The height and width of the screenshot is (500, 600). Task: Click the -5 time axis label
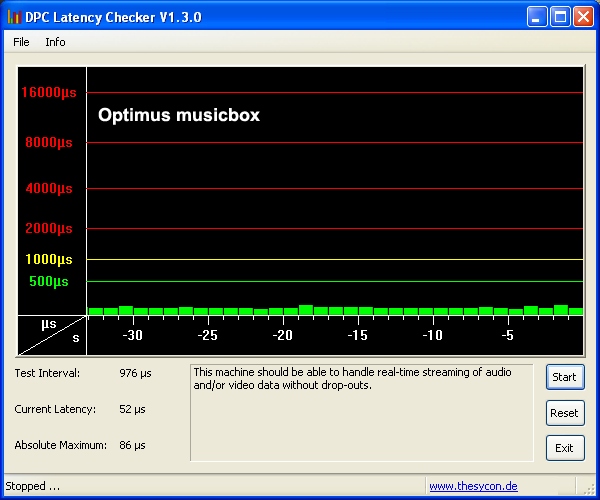pos(507,335)
